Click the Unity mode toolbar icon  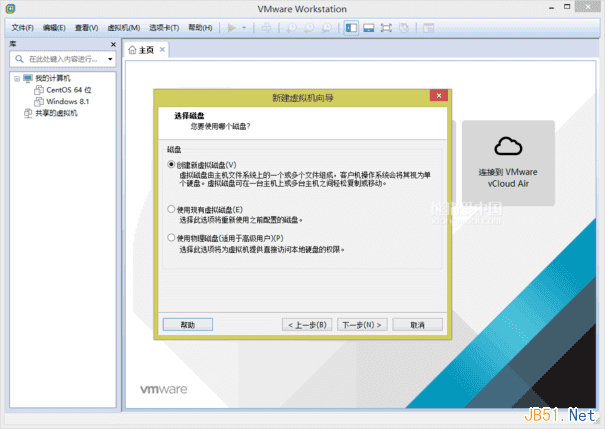pos(404,28)
